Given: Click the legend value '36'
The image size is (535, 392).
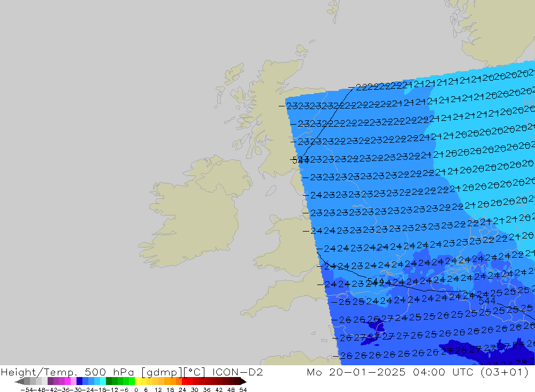Looking at the screenshot, I should (x=207, y=390).
